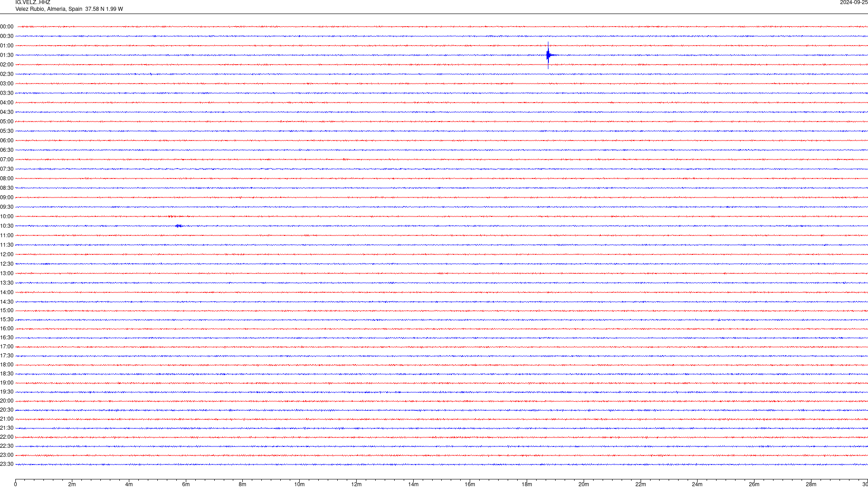The width and height of the screenshot is (868, 488).
Task: Click the 18:30 row time label
Action: click(x=7, y=374)
